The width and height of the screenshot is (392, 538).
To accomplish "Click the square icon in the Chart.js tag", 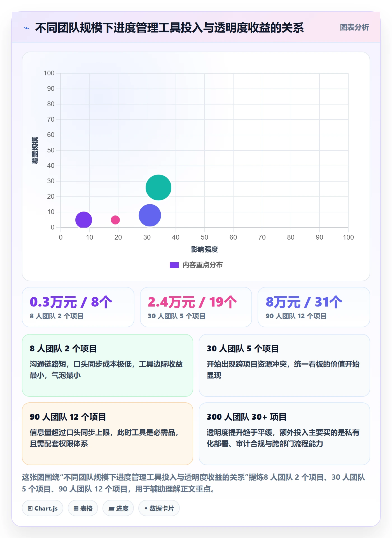I will pyautogui.click(x=30, y=509).
